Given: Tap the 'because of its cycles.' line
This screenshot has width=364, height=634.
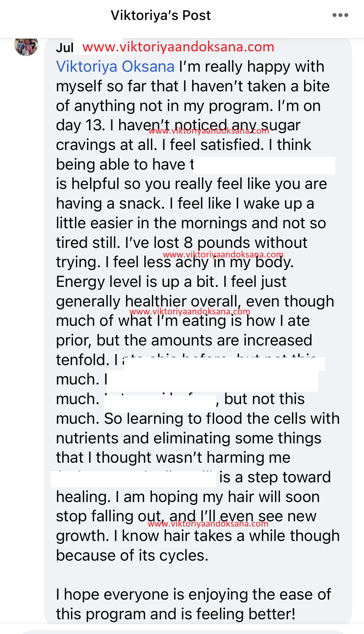Looking at the screenshot, I should 132,555.
